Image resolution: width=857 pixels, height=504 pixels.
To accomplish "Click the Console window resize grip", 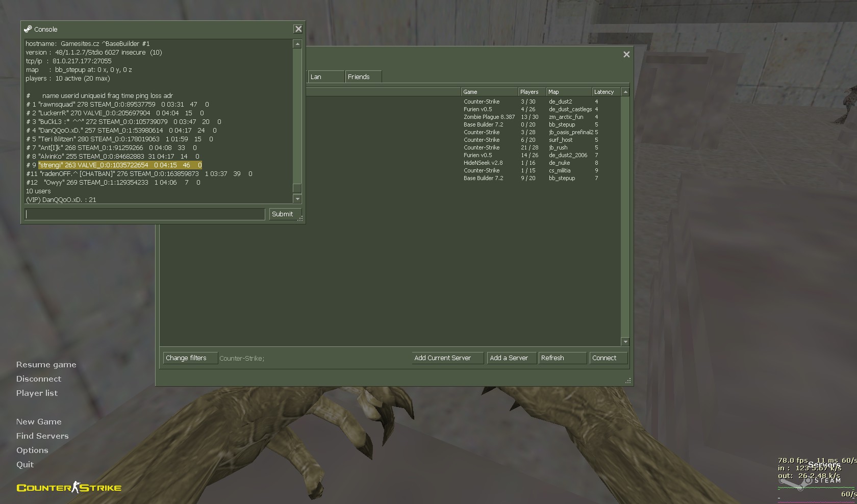I will tap(300, 218).
